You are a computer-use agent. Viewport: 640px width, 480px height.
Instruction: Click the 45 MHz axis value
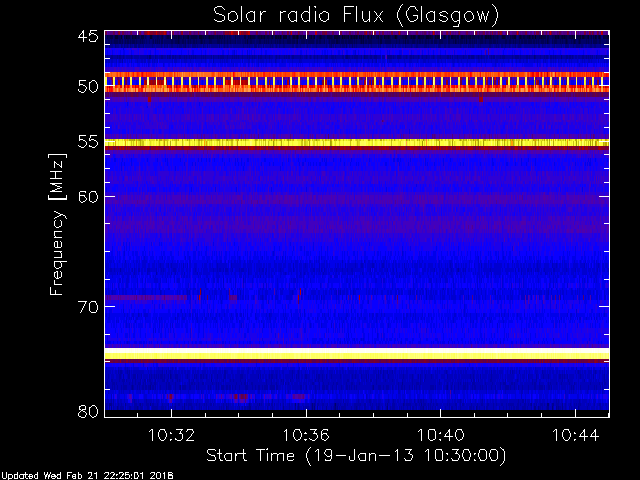pyautogui.click(x=88, y=36)
